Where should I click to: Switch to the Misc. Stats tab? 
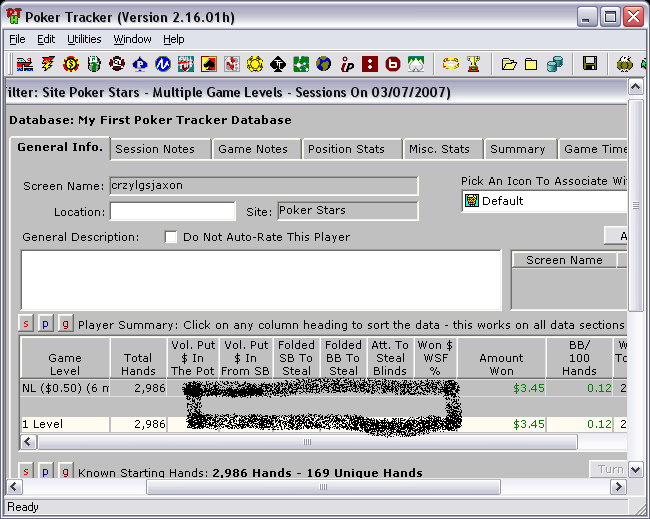click(x=443, y=149)
